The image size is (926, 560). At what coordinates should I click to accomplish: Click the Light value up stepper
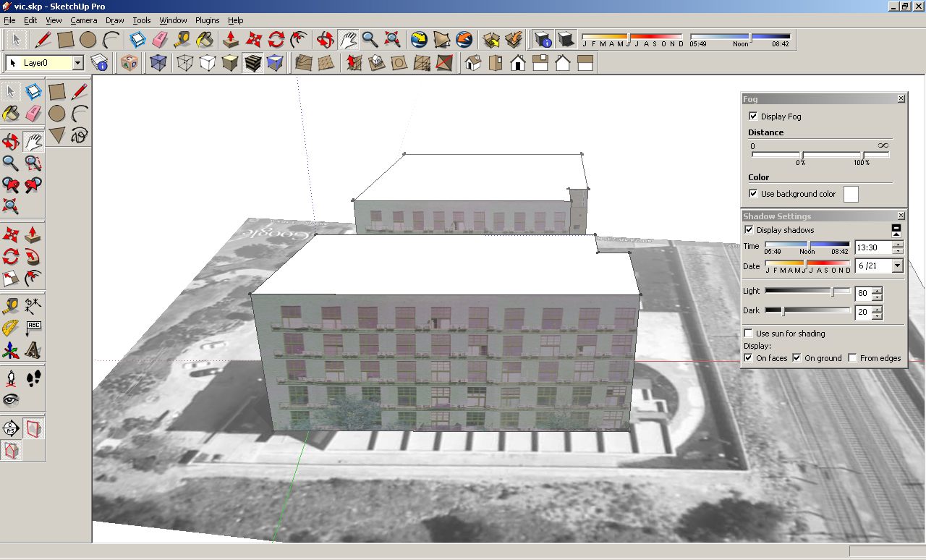[876, 289]
